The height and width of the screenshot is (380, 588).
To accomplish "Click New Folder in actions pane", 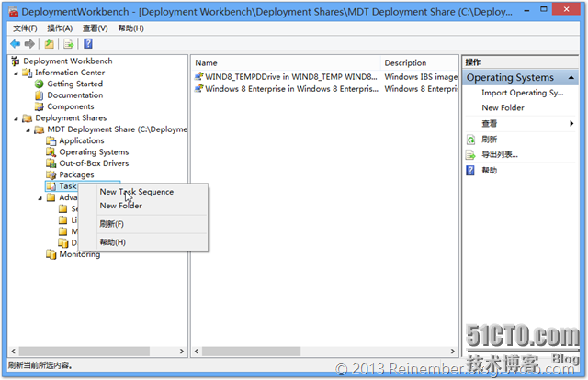I will [503, 108].
